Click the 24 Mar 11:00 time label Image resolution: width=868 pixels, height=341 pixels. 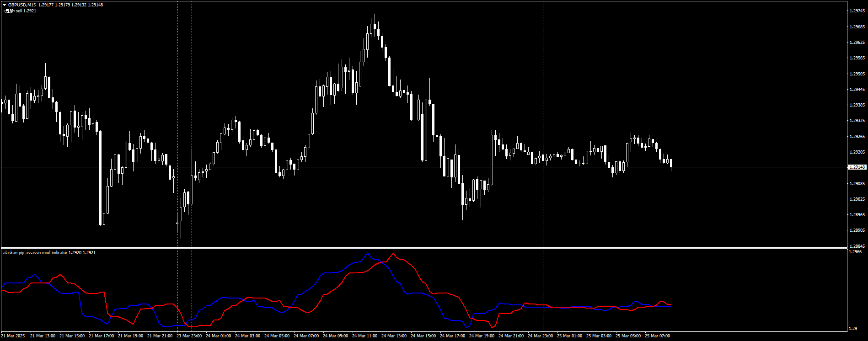pos(364,336)
